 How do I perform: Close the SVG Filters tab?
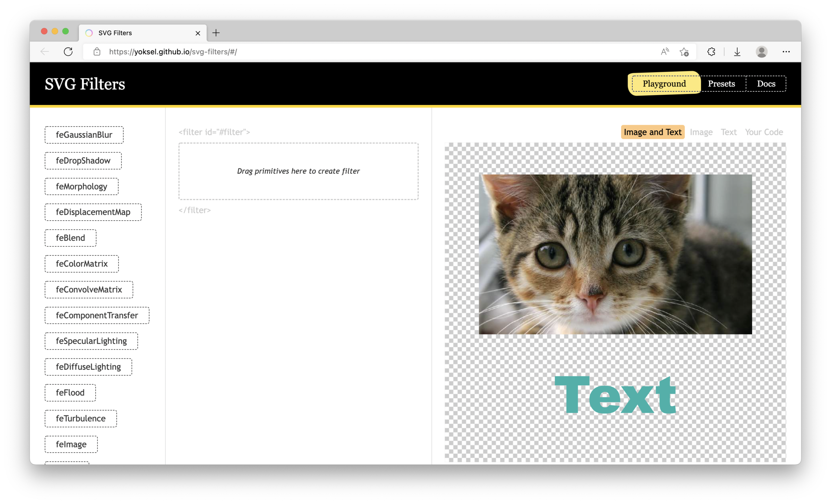tap(198, 33)
